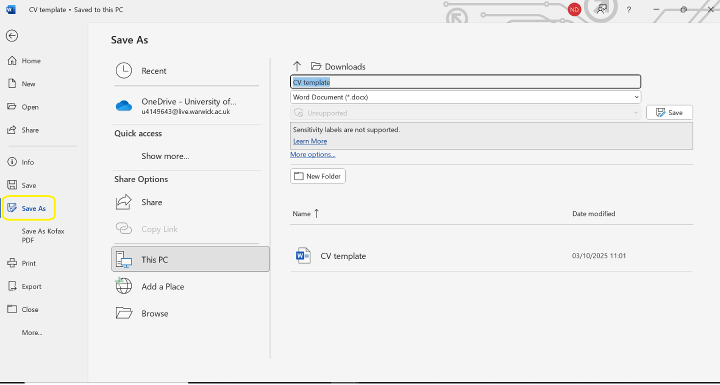Click the New page icon in sidebar
The width and height of the screenshot is (720, 385).
click(12, 84)
